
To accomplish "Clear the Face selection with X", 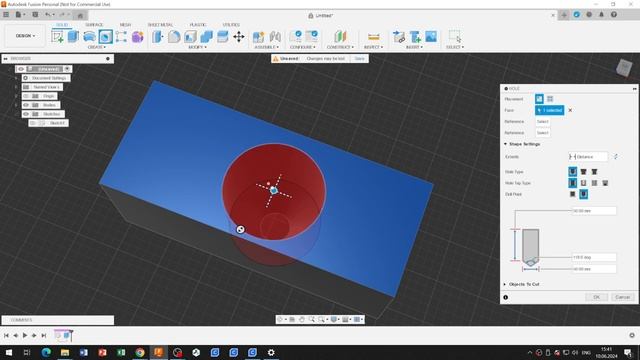I will click(x=570, y=110).
